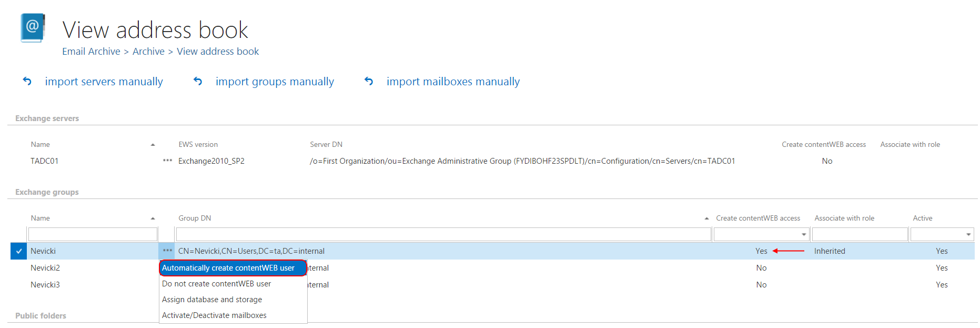Click the import servers manually arrow icon

27,81
